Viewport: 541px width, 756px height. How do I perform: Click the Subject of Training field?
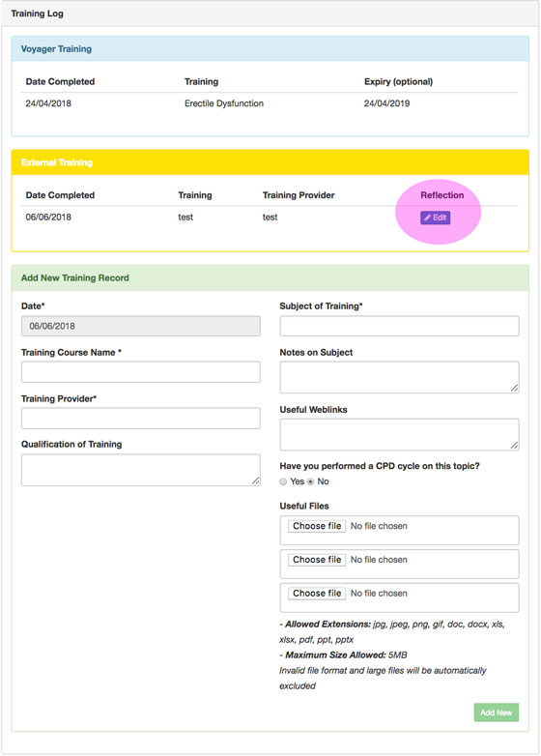(399, 326)
